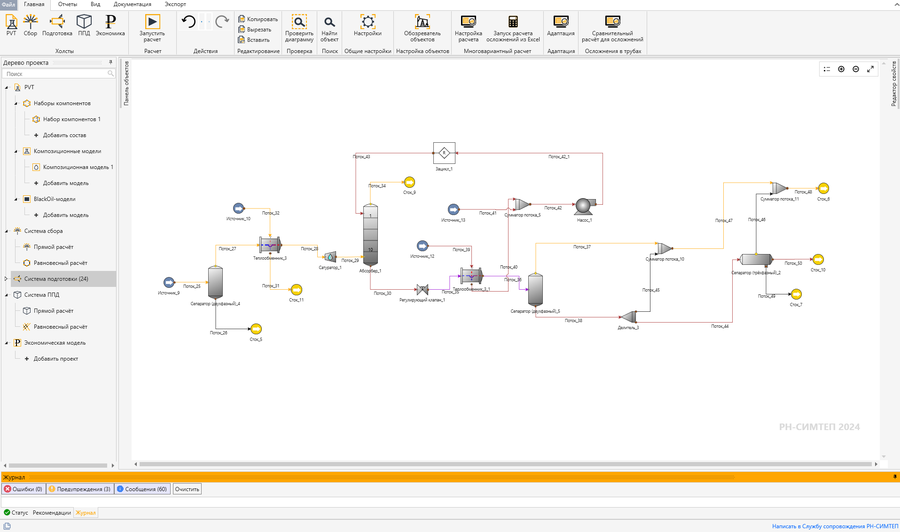This screenshot has width=900, height=532.
Task: Select Сток_8 sink node
Action: click(x=823, y=188)
